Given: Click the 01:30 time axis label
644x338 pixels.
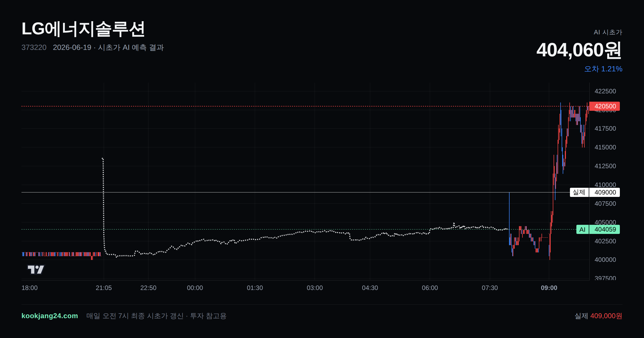Looking at the screenshot, I should pyautogui.click(x=255, y=288).
